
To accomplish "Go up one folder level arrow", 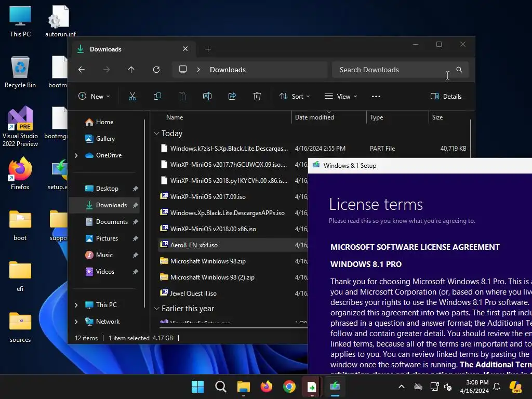I will 131,70.
